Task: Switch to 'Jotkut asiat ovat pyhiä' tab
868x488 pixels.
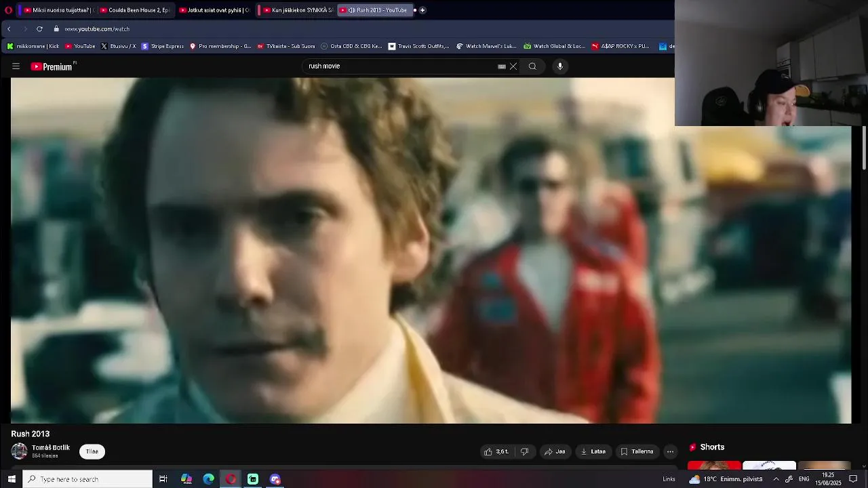Action: click(214, 10)
